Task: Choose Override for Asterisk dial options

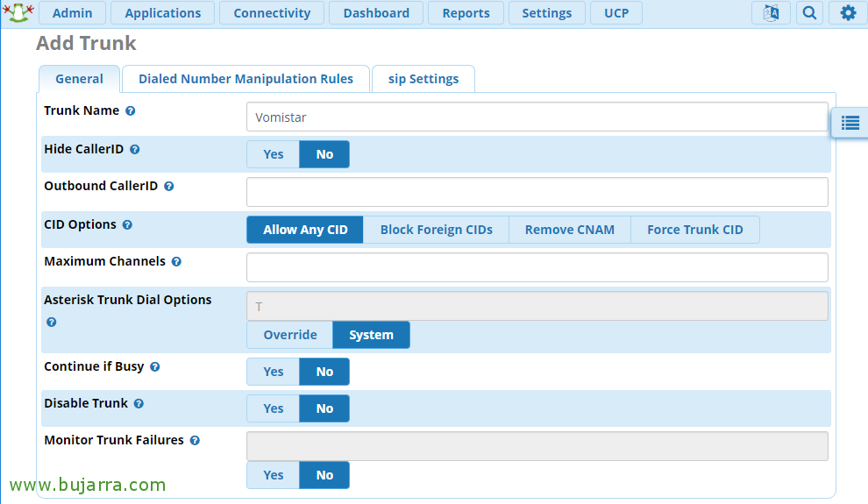Action: coord(290,335)
